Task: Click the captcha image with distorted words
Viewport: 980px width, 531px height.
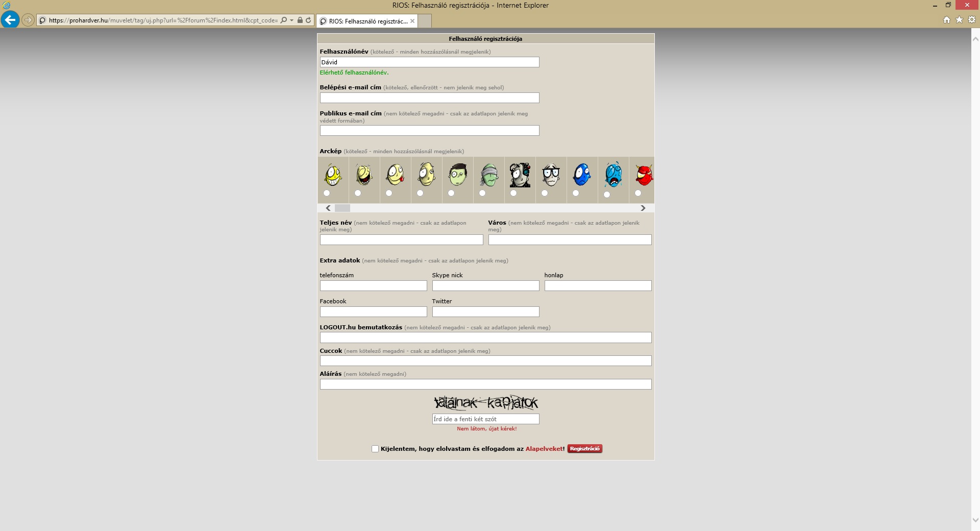Action: [x=485, y=403]
